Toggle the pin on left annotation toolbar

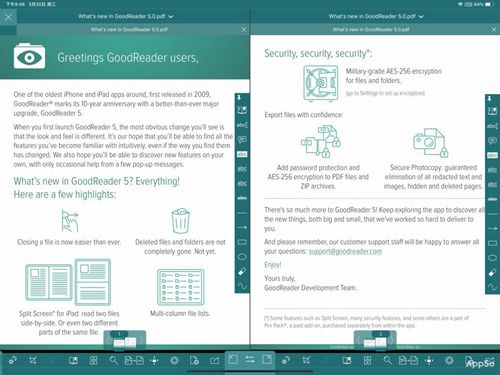tap(239, 97)
